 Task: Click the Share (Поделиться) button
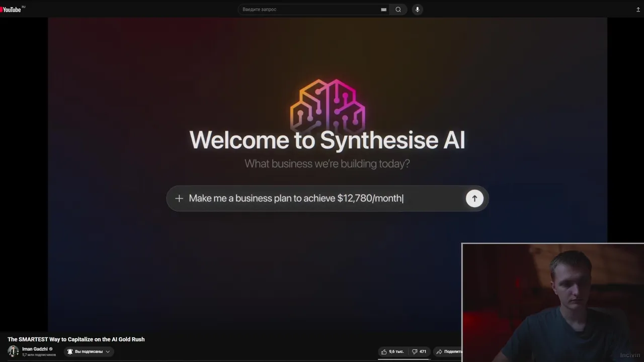[448, 351]
